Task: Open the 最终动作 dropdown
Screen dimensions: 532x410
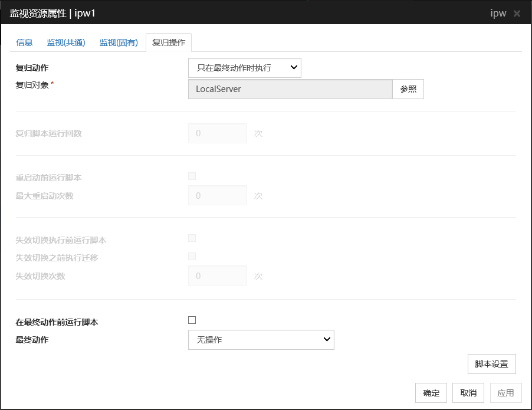Action: (261, 340)
